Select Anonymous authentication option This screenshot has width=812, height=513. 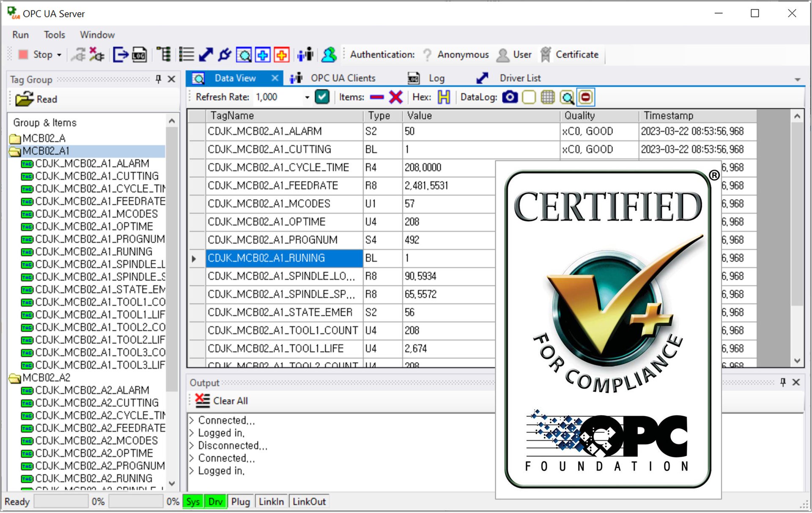point(456,55)
